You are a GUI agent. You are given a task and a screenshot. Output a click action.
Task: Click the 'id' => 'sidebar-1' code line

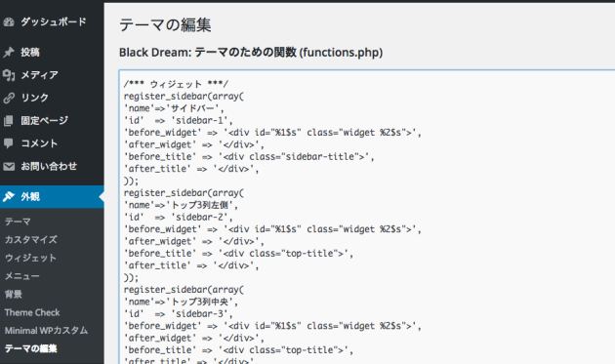pyautogui.click(x=178, y=120)
